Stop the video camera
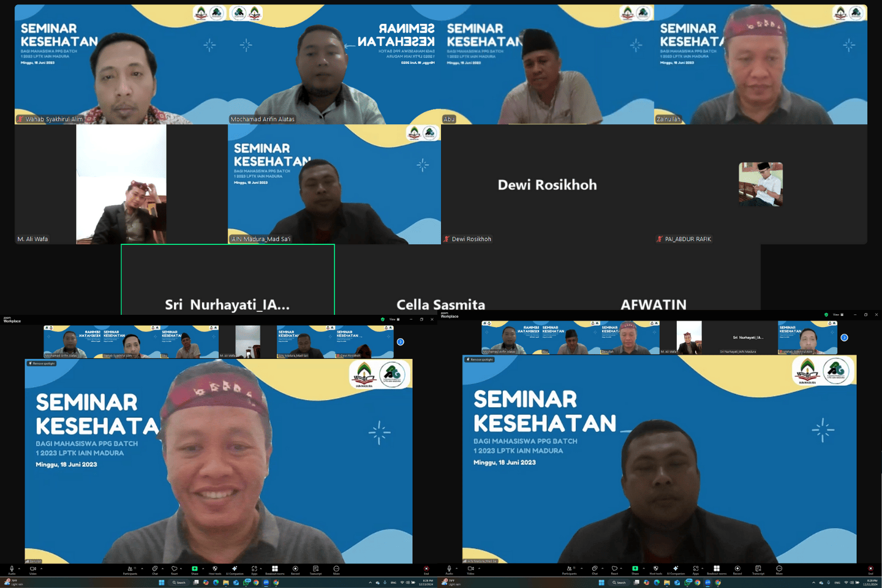 click(x=32, y=568)
